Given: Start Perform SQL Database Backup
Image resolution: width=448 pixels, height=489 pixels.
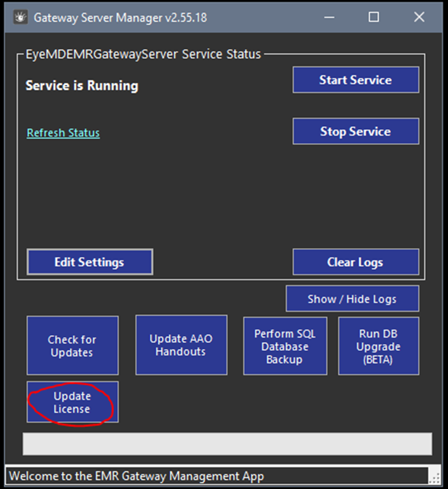Looking at the screenshot, I should 285,346.
